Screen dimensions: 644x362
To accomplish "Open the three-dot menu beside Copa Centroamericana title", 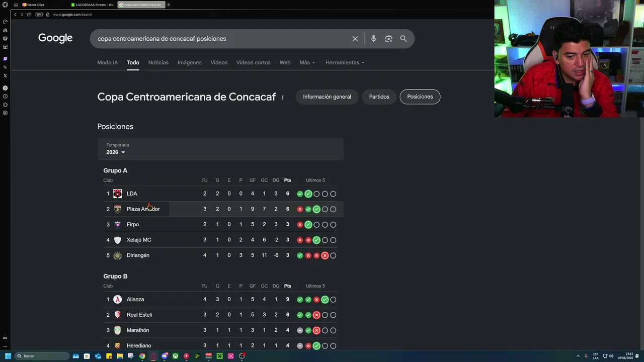I will tap(283, 97).
